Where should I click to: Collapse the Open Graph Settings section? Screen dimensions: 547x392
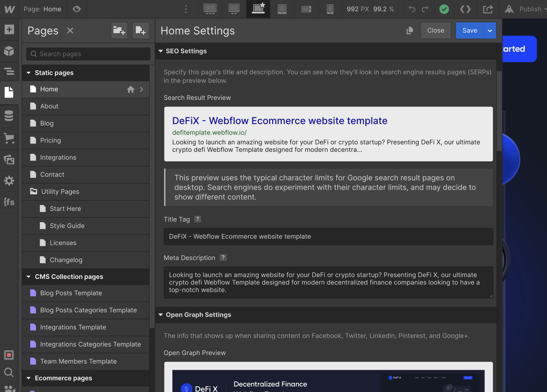pos(161,315)
